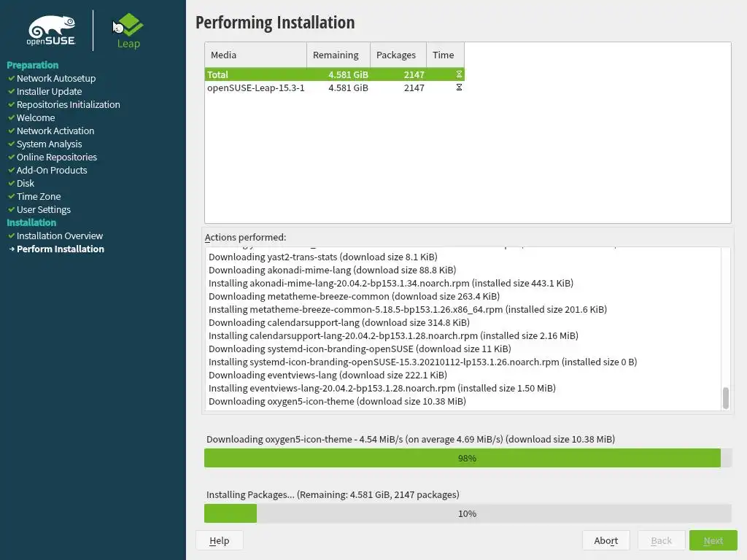Viewport: 747px width, 560px height.
Task: Select the Total row in media table
Action: click(334, 74)
